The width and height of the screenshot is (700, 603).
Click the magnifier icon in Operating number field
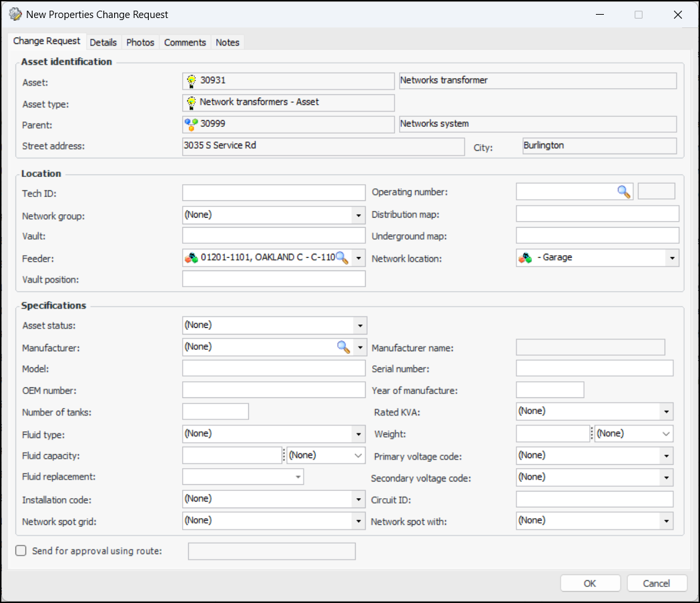point(623,192)
